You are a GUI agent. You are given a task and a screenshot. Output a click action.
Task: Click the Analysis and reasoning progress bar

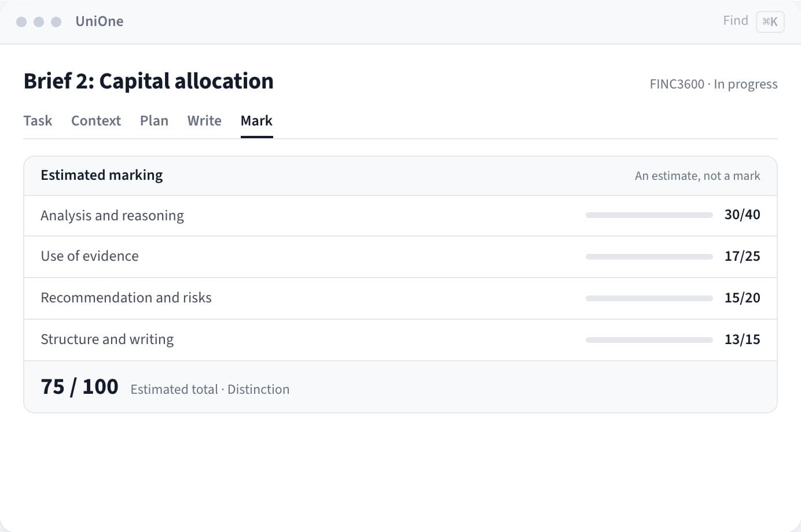649,215
